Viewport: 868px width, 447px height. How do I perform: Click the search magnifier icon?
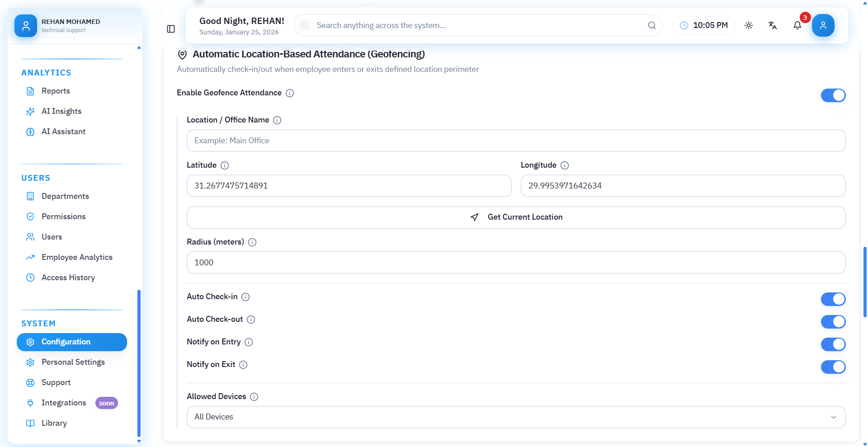[x=651, y=25]
